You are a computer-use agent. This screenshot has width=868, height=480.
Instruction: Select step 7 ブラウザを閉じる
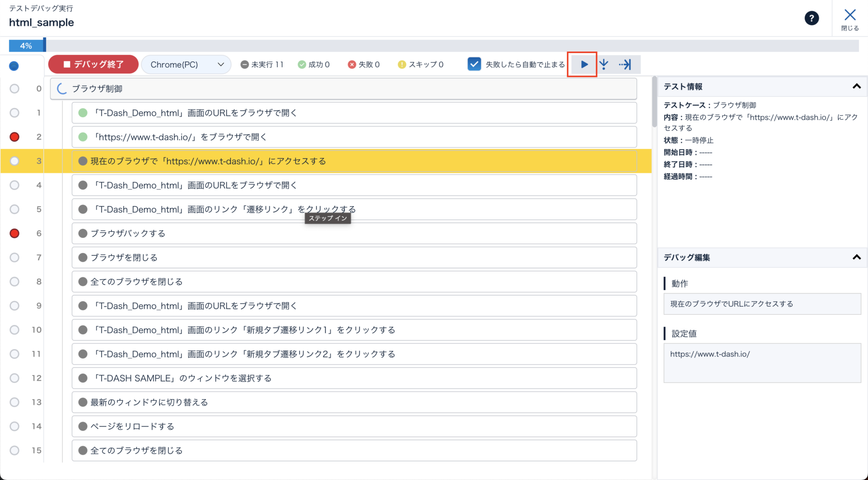click(354, 257)
